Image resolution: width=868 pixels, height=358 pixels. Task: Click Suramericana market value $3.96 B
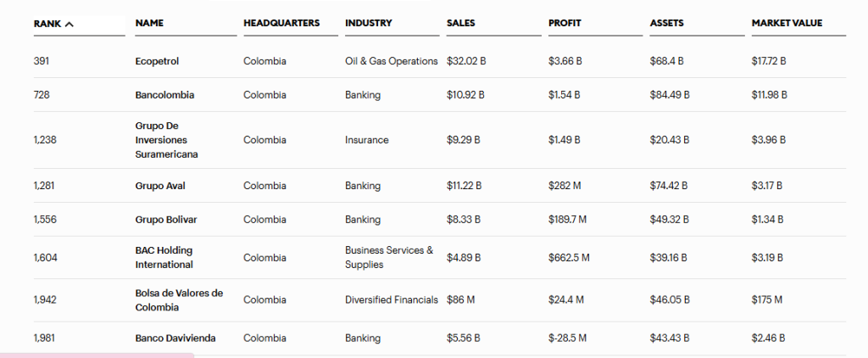coord(769,140)
